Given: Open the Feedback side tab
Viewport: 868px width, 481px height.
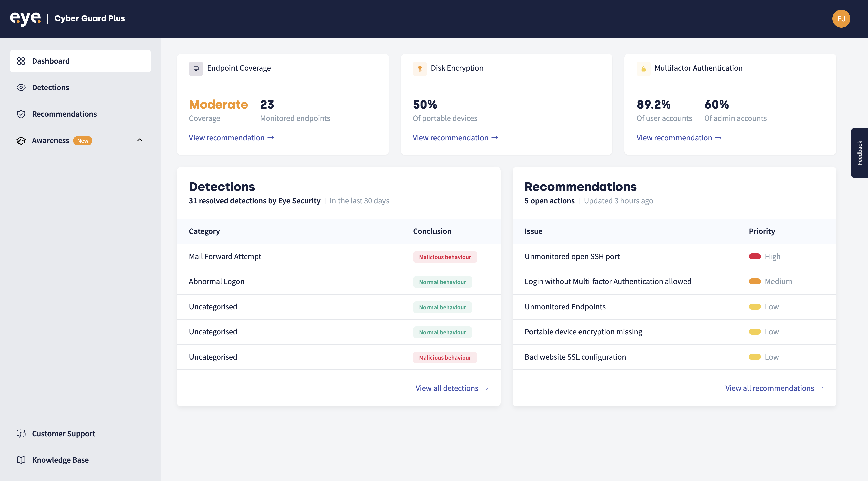Looking at the screenshot, I should 859,153.
